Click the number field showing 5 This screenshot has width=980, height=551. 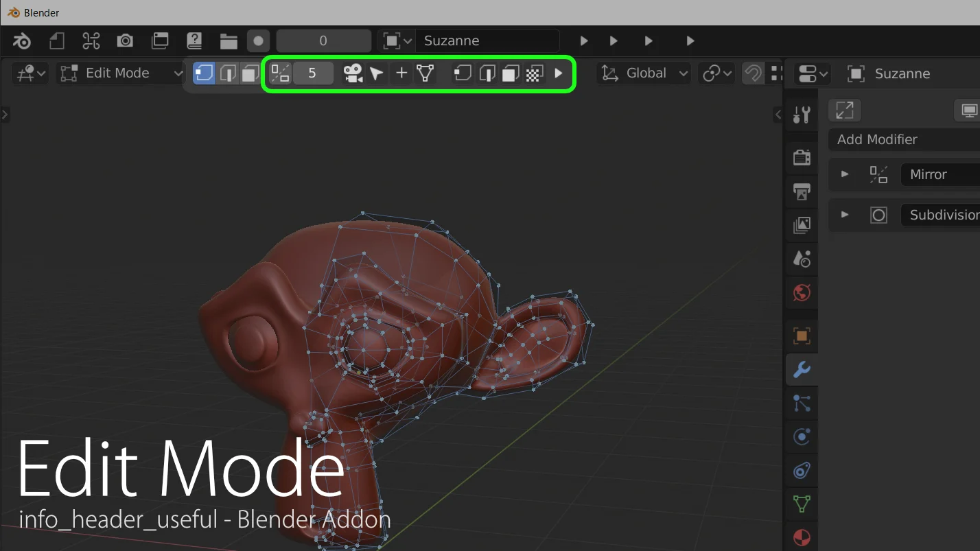pyautogui.click(x=312, y=73)
